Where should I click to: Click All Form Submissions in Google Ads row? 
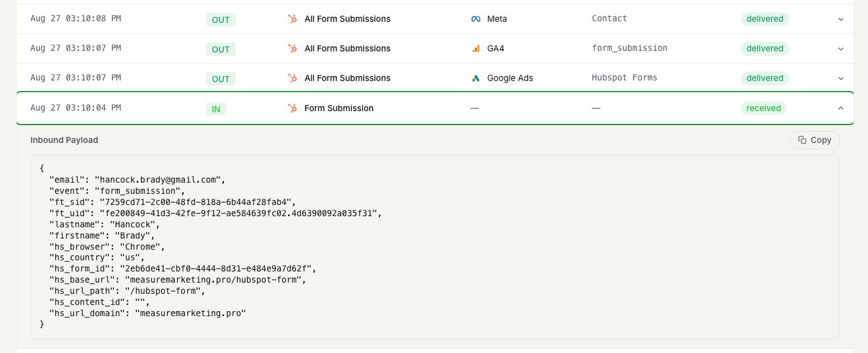tap(347, 78)
